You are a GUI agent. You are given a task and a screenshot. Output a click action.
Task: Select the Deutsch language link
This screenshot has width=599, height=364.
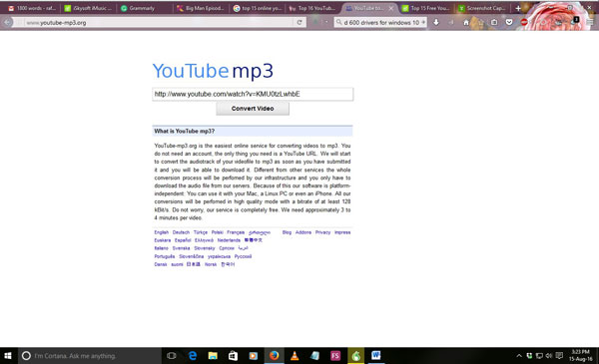tap(181, 232)
